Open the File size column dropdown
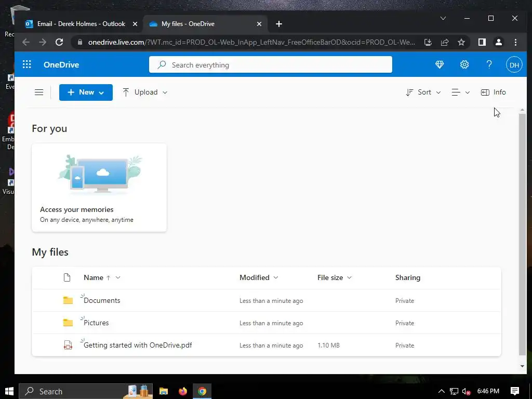Viewport: 532px width, 399px height. (350, 277)
